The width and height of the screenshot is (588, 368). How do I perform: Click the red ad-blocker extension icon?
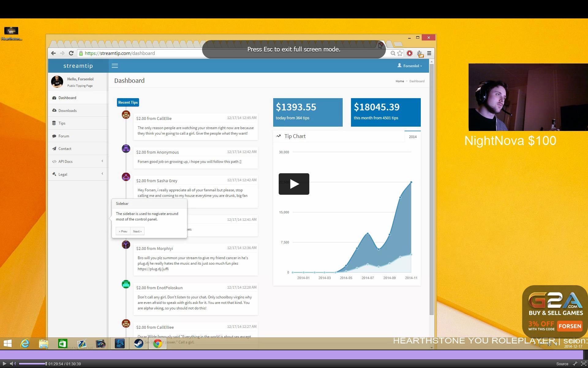coord(409,53)
